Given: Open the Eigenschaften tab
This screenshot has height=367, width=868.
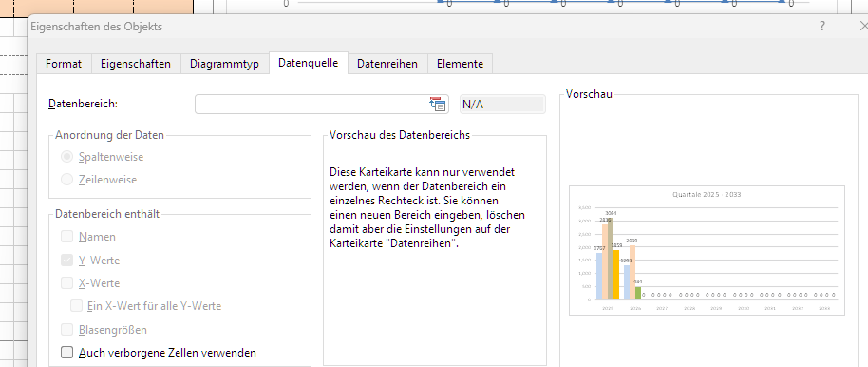Looking at the screenshot, I should coord(136,64).
